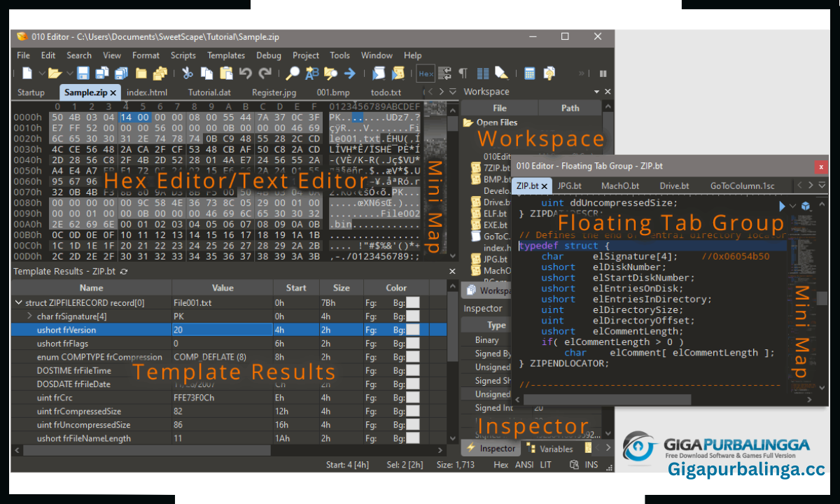Screen dimensions: 840x504
Task: Expand the char frSignature[4] row
Action: [30, 316]
